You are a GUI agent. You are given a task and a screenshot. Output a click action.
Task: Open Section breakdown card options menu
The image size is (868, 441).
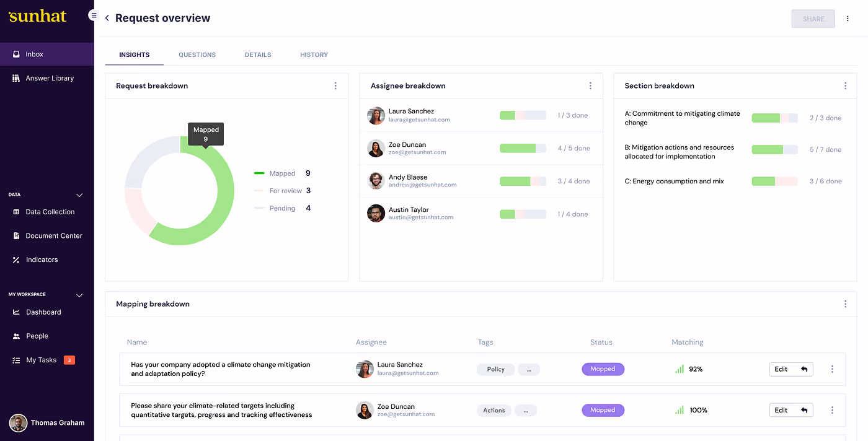[845, 86]
